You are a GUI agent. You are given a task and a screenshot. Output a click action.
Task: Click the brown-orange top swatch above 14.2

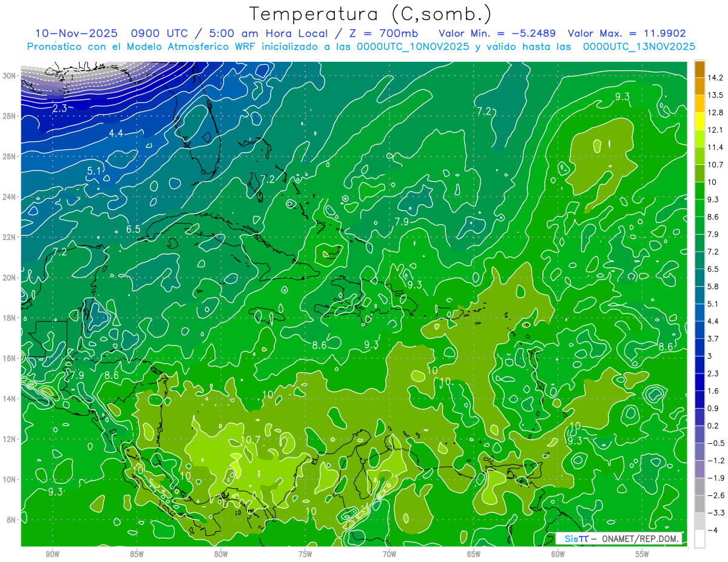coord(699,69)
